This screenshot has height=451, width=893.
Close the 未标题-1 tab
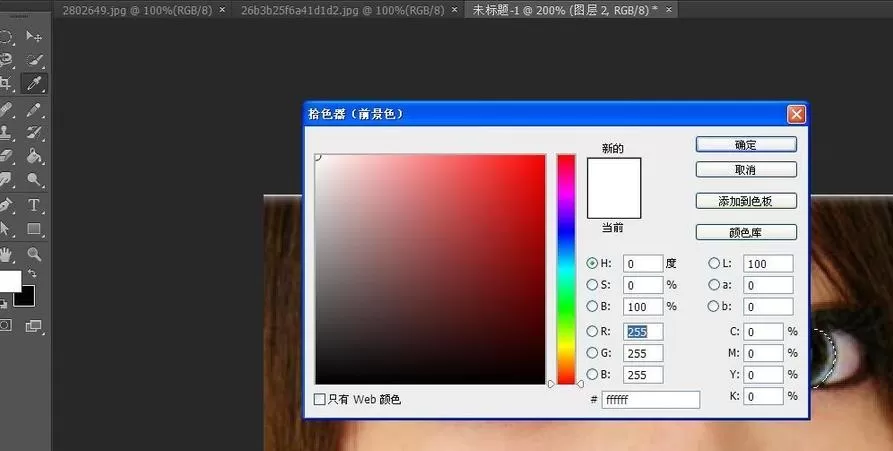coord(669,10)
